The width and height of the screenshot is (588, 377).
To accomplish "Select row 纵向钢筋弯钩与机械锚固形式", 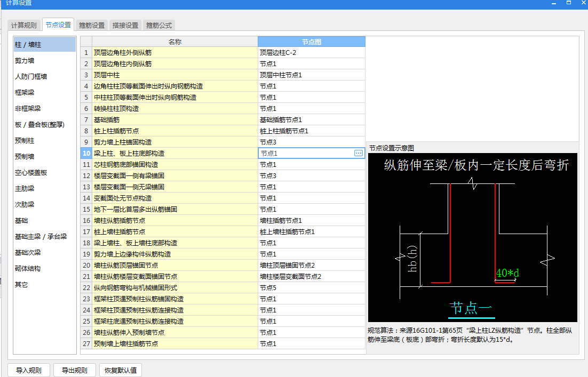I will click(175, 288).
